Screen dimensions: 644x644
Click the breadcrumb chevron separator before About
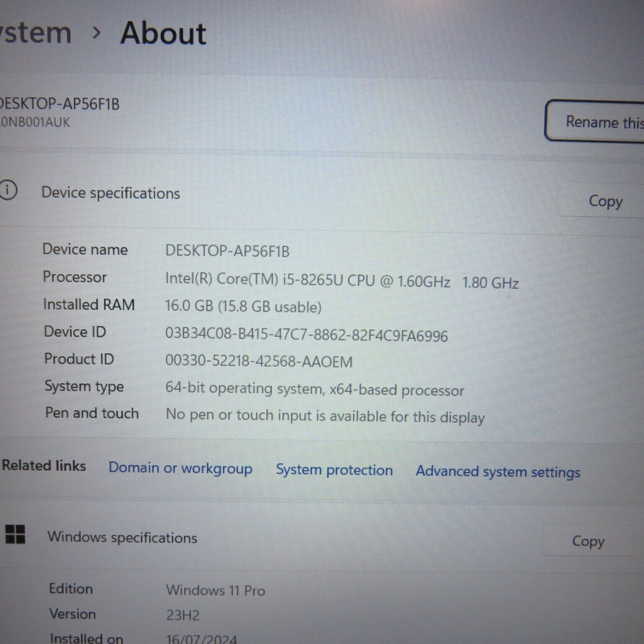(x=96, y=32)
